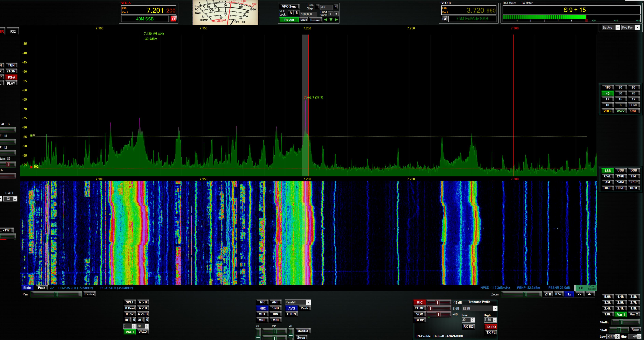Toggle AVG display averaging
644x340 pixels.
tap(292, 308)
